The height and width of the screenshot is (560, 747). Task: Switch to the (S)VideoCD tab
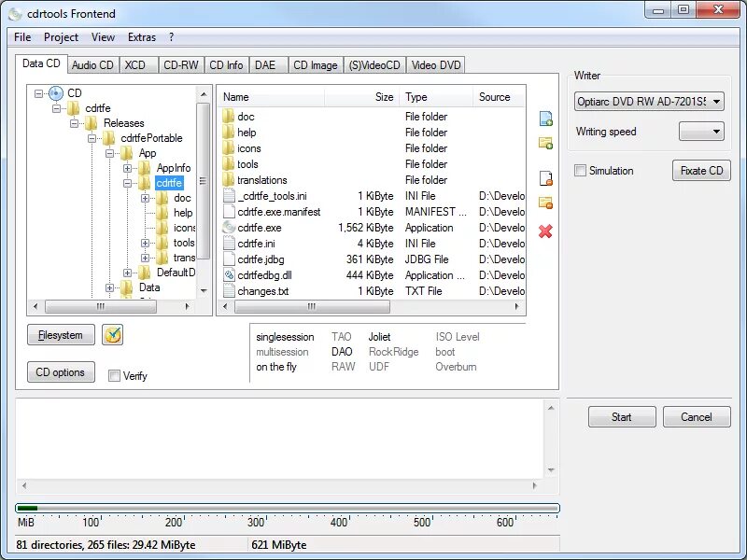(x=374, y=65)
